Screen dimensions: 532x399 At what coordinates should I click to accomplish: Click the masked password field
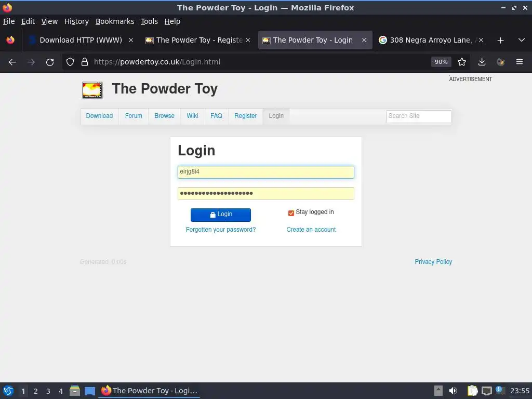[x=265, y=193]
